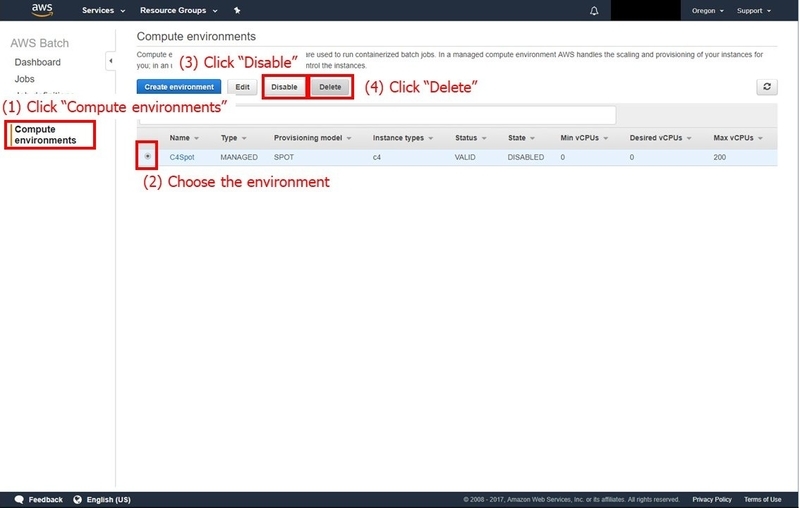
Task: Change language English (US) footer
Action: [x=109, y=499]
